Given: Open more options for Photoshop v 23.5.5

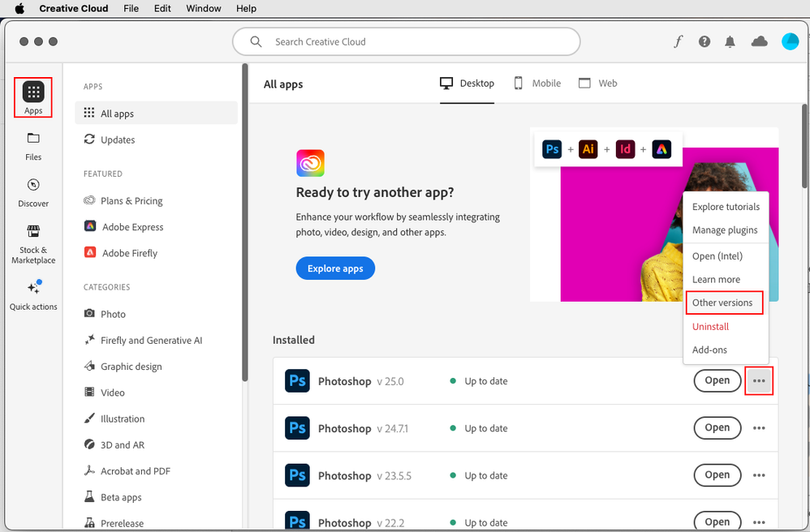Looking at the screenshot, I should click(759, 475).
